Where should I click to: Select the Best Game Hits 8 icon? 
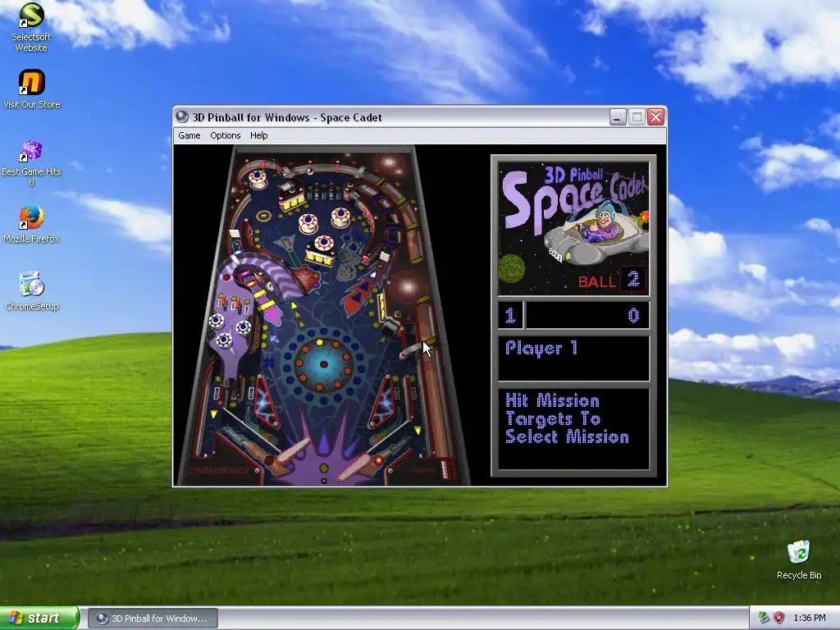pyautogui.click(x=32, y=163)
